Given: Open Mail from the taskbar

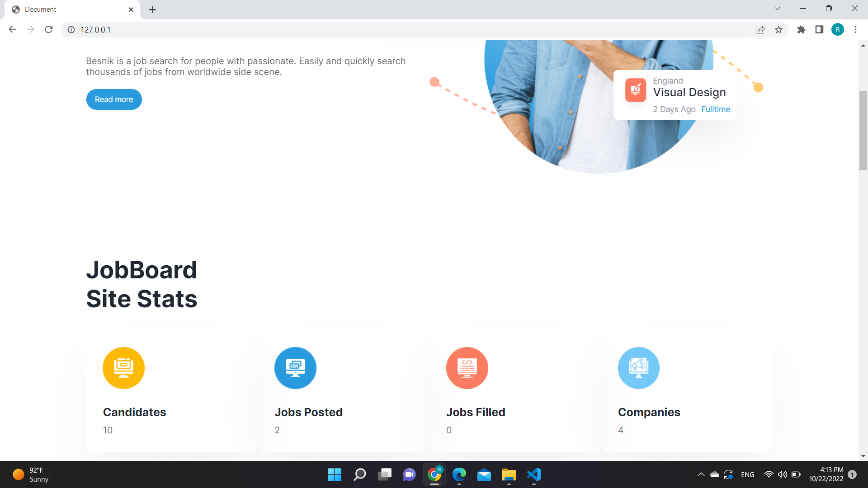Looking at the screenshot, I should coord(484,475).
